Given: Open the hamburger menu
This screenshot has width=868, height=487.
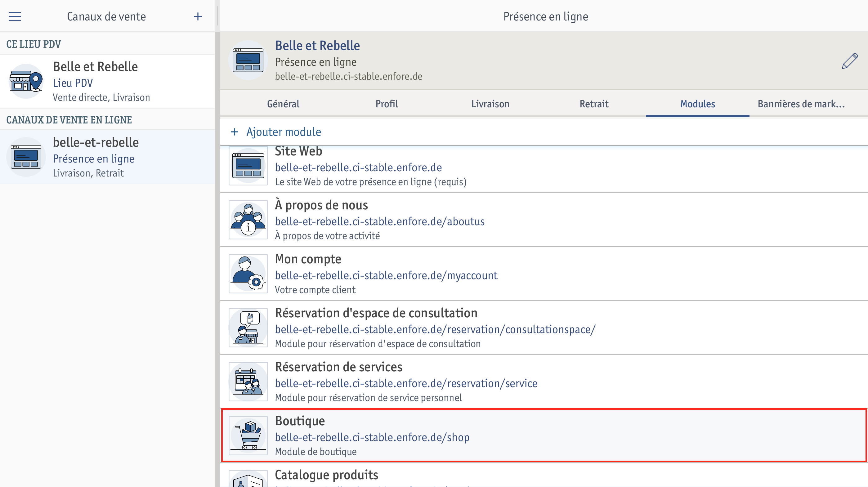Looking at the screenshot, I should 15,16.
